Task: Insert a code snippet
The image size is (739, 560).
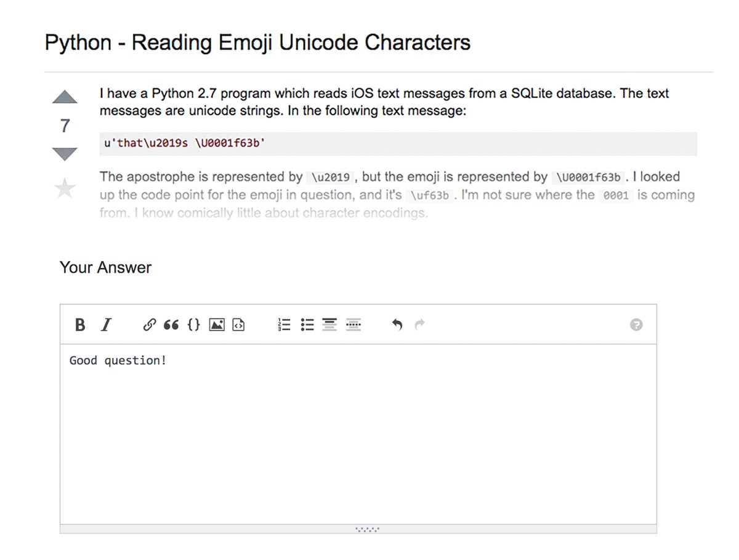Action: coord(238,325)
